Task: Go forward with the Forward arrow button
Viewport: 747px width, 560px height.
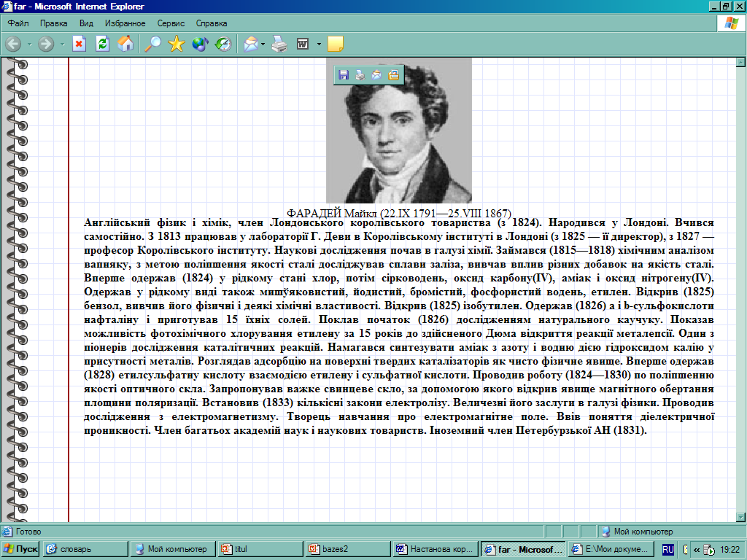Action: pos(46,44)
